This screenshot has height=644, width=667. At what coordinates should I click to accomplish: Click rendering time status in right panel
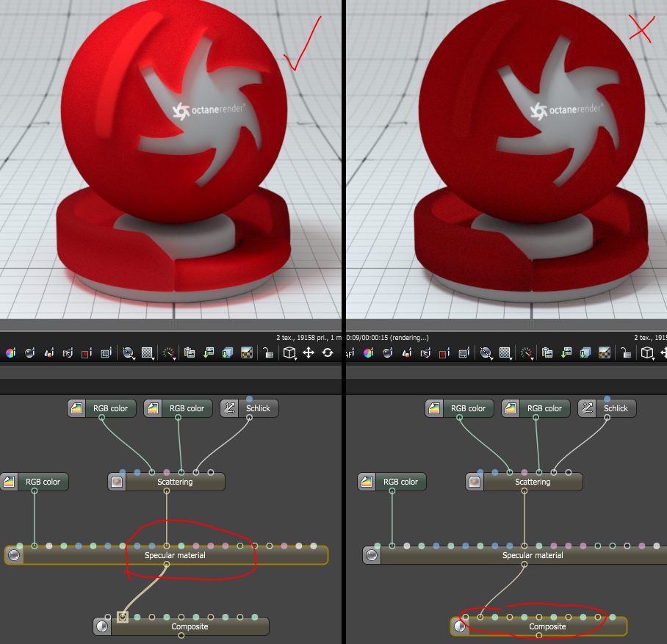pos(388,338)
